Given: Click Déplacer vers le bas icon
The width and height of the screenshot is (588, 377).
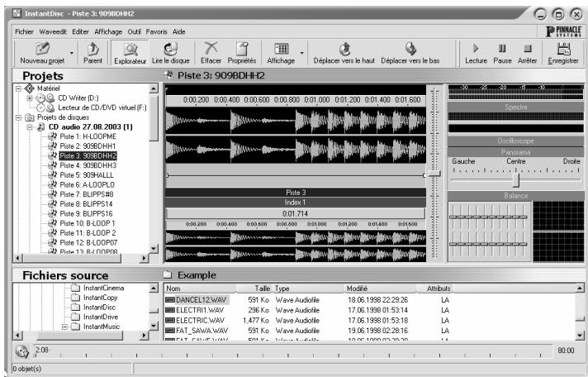Looking at the screenshot, I should point(410,49).
